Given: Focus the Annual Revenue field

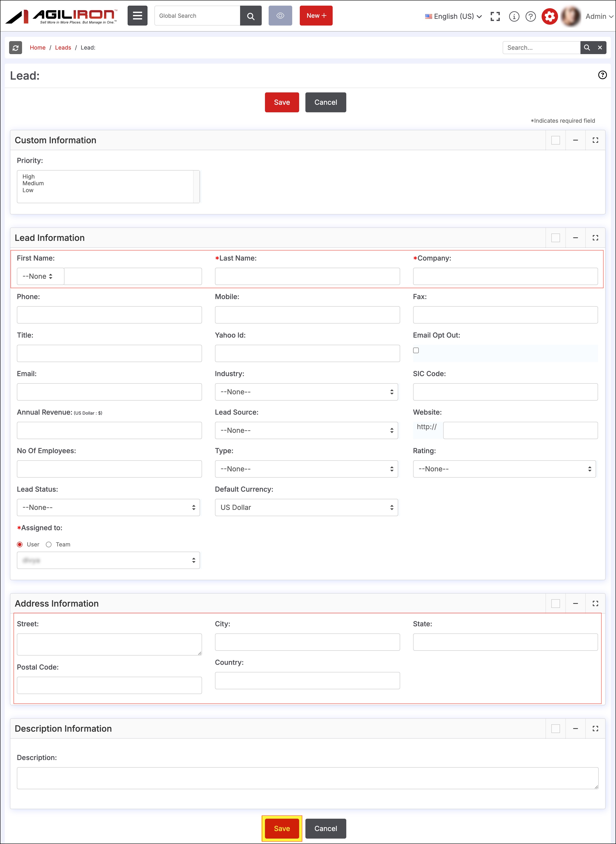Looking at the screenshot, I should 109,430.
